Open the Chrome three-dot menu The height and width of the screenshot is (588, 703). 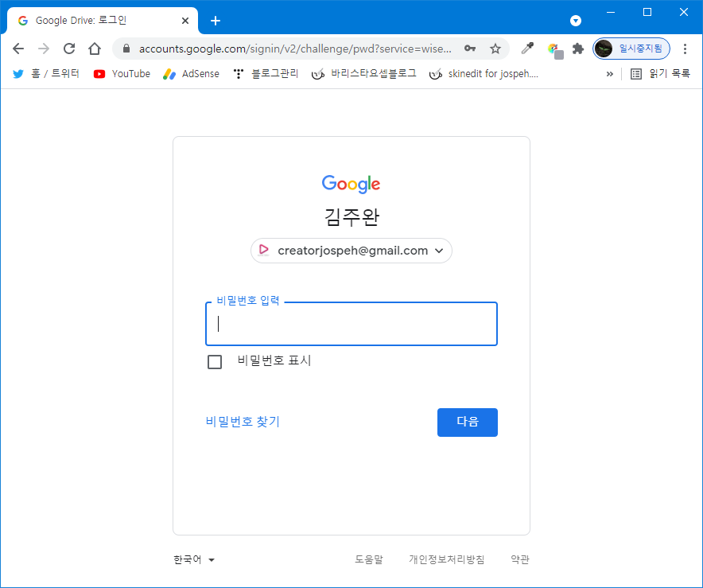pyautogui.click(x=685, y=49)
